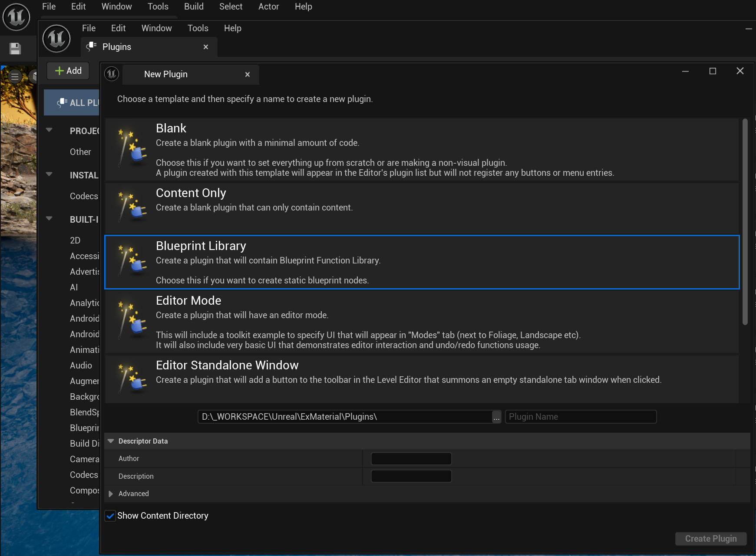
Task: Click the hamburger menu icon in viewport
Action: coord(15,77)
